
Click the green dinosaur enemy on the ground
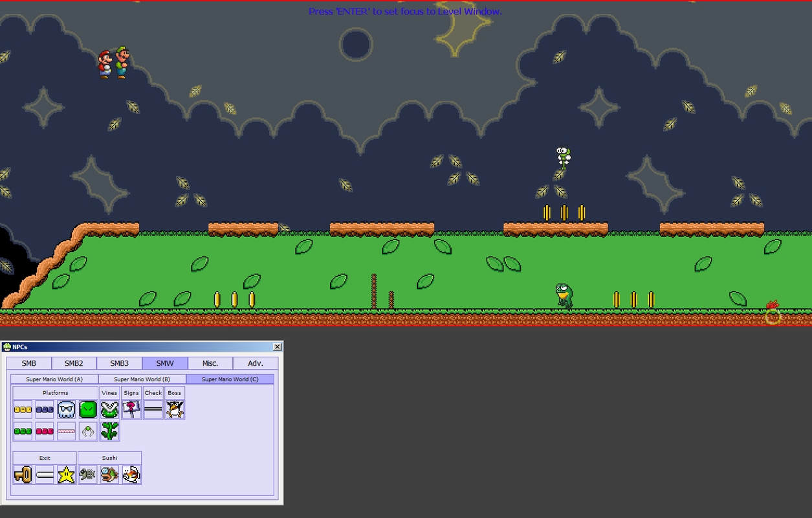pos(564,295)
